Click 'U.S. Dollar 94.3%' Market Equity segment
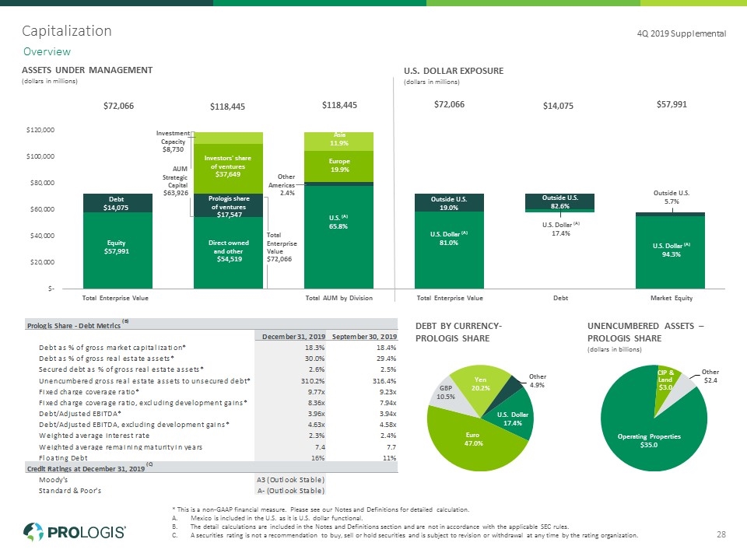The height and width of the screenshot is (560, 747). coord(670,252)
